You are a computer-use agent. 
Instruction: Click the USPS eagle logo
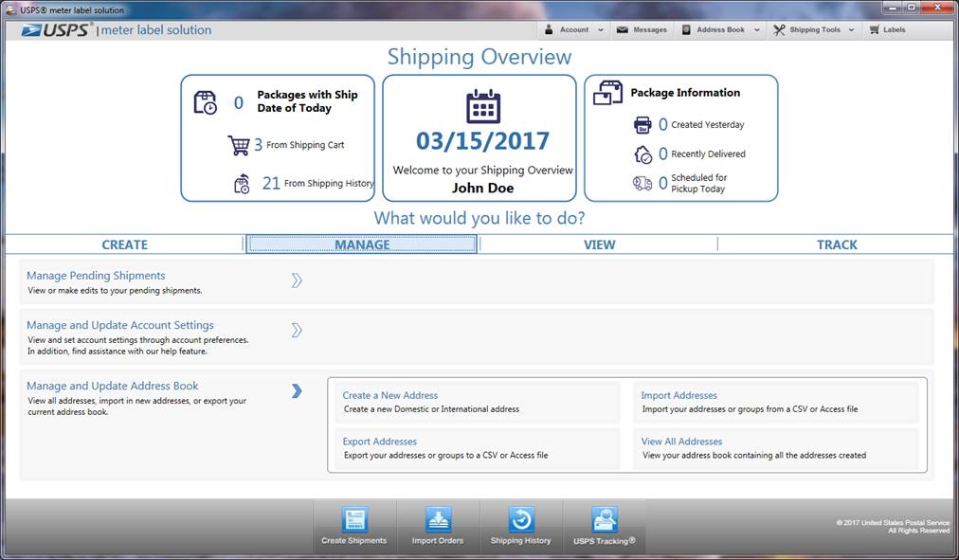31,30
